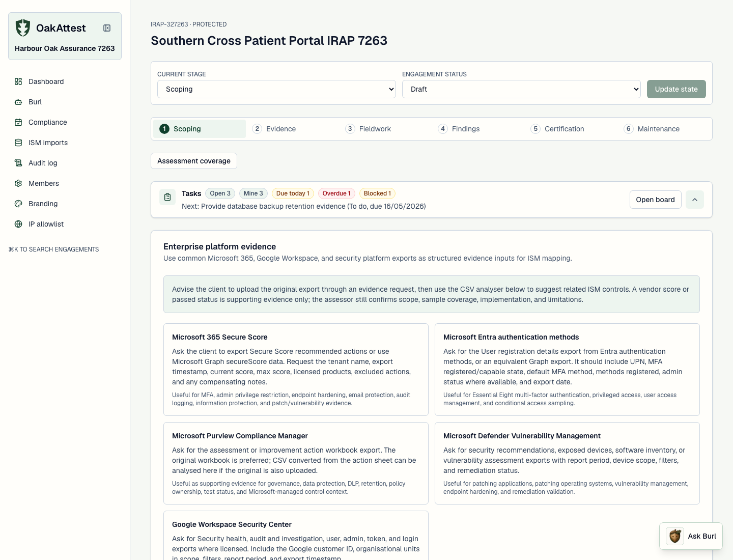The width and height of the screenshot is (733, 560).
Task: Switch to the Fieldwork stage step
Action: pyautogui.click(x=385, y=129)
